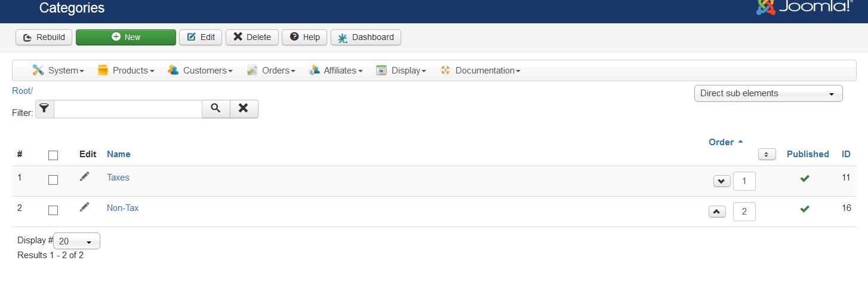Click the green New button
Image resolution: width=868 pixels, height=306 pixels.
(x=126, y=37)
